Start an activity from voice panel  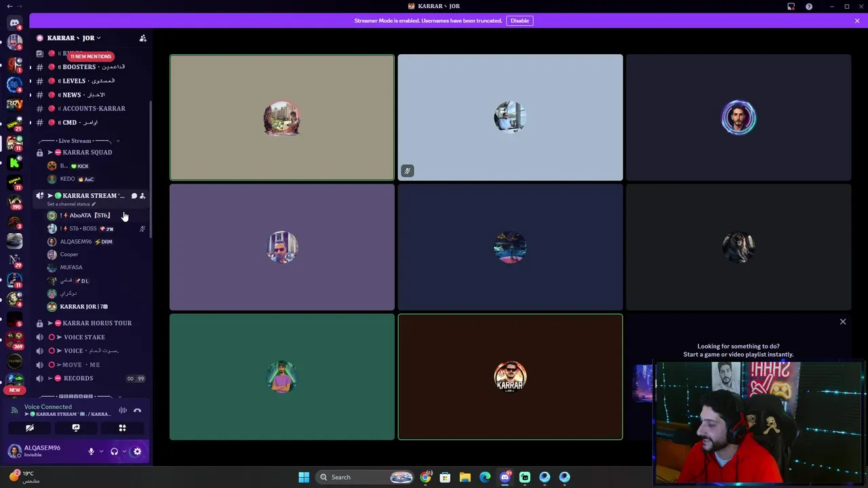pos(122,428)
